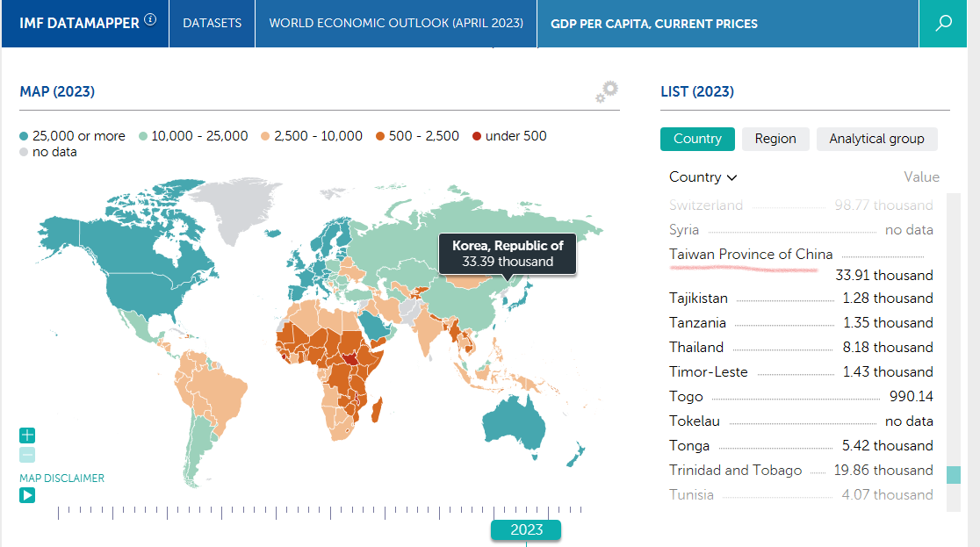Zoom in the map with plus button
The image size is (980, 547).
pos(27,435)
